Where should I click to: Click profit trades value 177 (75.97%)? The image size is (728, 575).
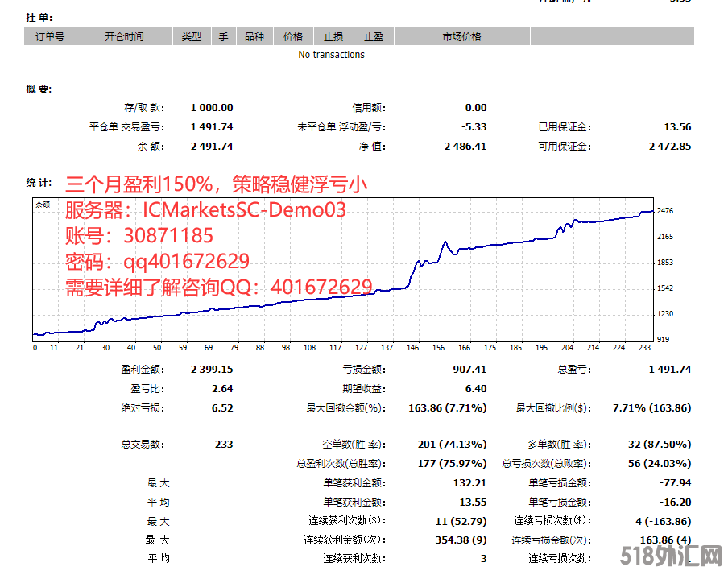coord(453,464)
